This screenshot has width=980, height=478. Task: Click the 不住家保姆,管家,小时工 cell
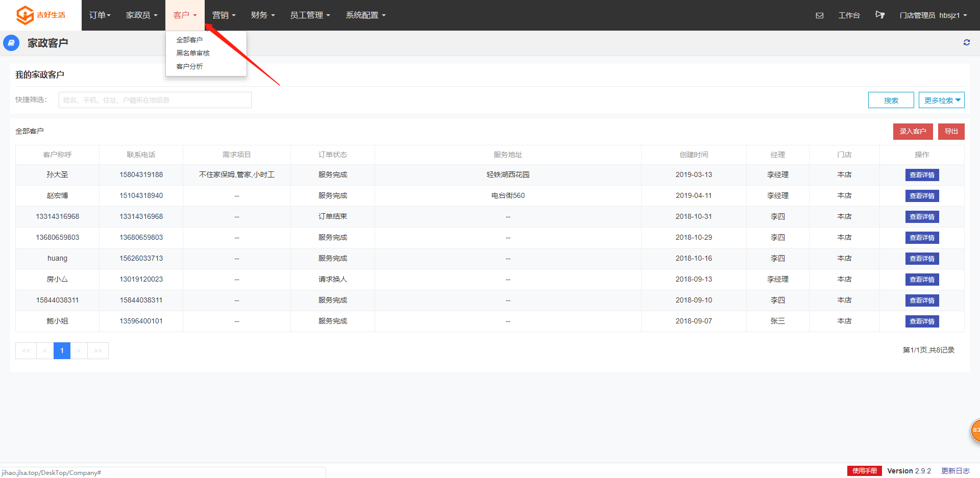(237, 174)
